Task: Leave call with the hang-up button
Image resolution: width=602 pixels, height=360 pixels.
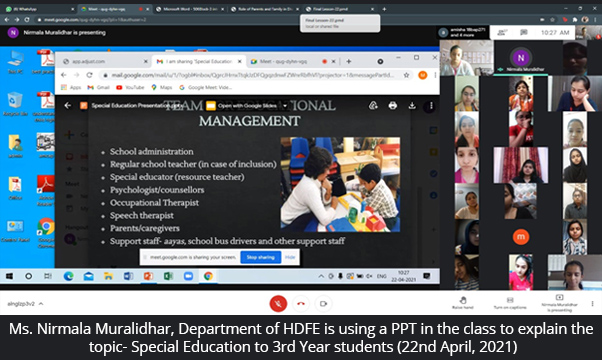Action: click(x=301, y=304)
